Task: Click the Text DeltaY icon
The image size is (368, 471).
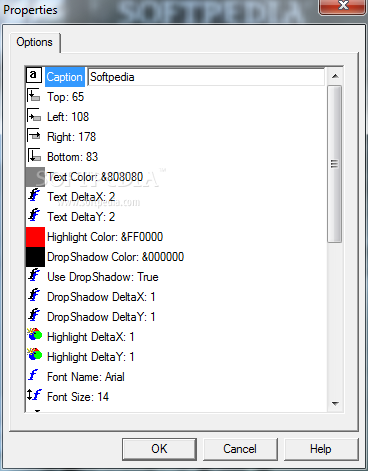Action: coord(34,215)
